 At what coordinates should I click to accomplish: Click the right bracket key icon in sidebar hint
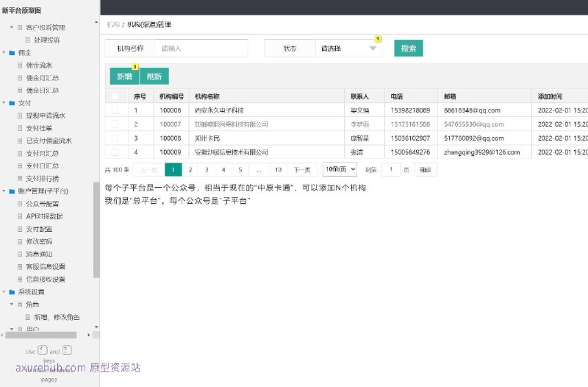[x=67, y=350]
